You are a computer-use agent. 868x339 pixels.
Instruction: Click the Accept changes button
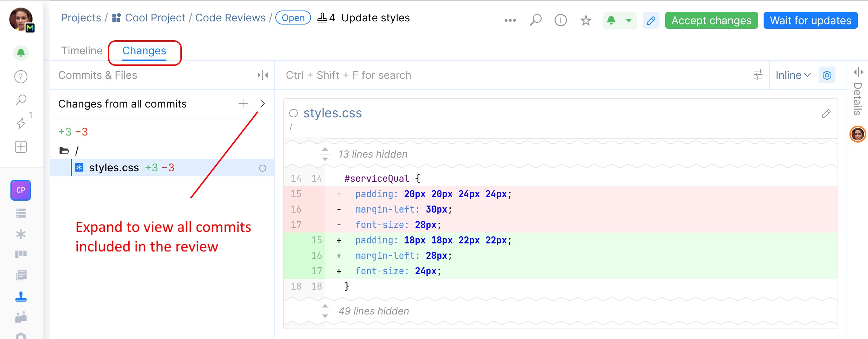coord(711,20)
